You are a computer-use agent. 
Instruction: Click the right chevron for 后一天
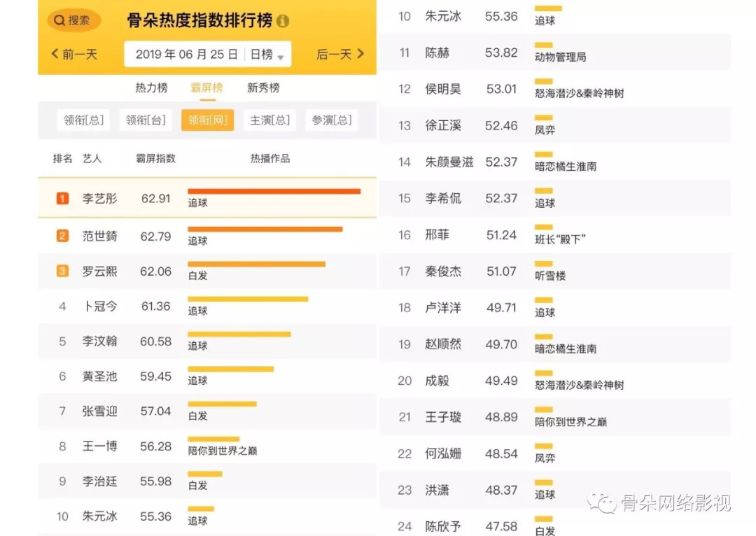[360, 54]
